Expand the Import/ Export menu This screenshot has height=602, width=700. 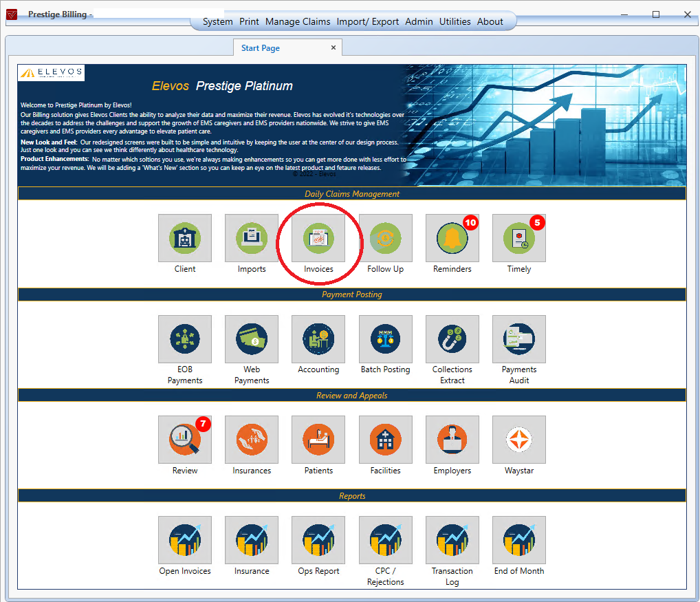tap(367, 21)
